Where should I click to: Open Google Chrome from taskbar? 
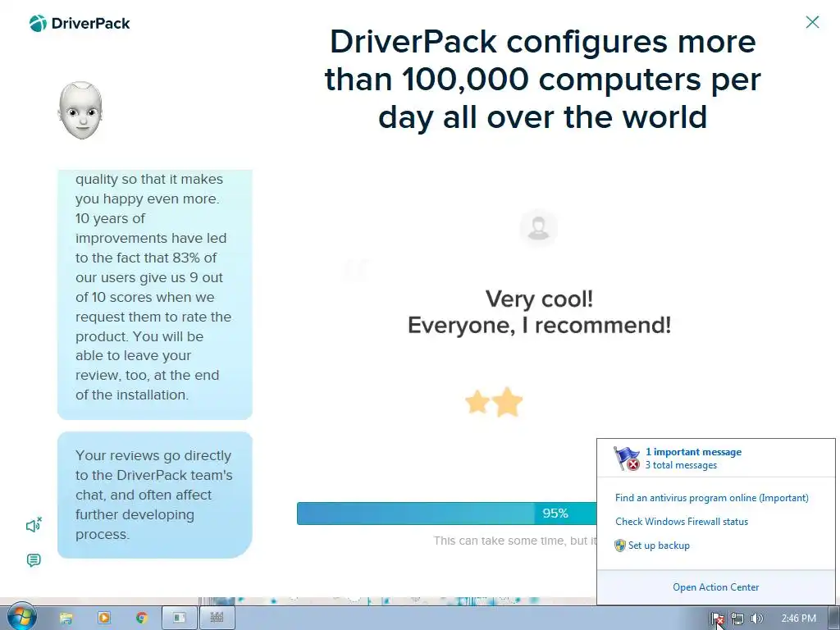tap(141, 618)
